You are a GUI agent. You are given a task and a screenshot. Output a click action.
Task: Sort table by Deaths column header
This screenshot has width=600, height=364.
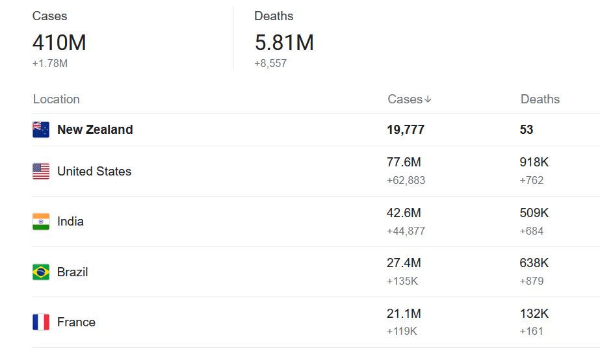point(540,99)
